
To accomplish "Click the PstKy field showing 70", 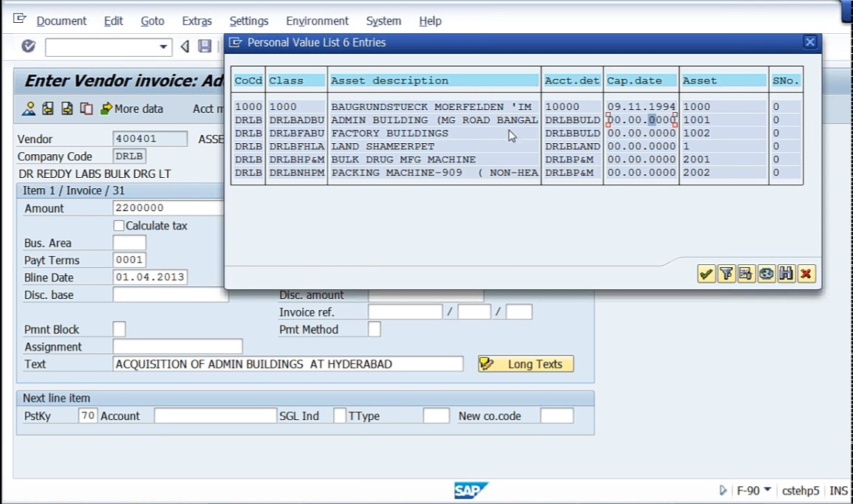I will (x=88, y=416).
